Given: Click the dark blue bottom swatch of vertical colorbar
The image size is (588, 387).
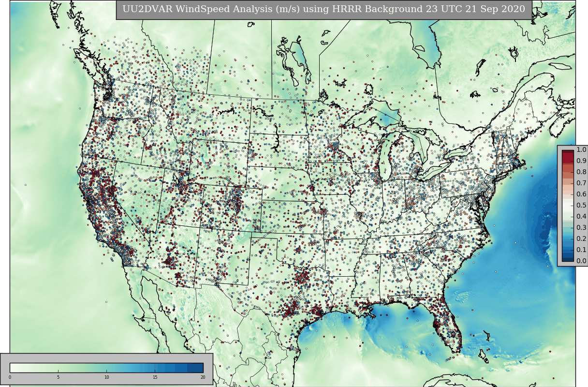Looking at the screenshot, I should tap(568, 258).
